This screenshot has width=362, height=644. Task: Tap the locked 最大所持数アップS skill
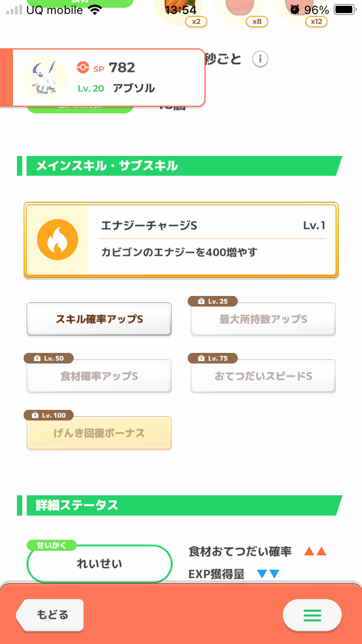[x=263, y=320]
